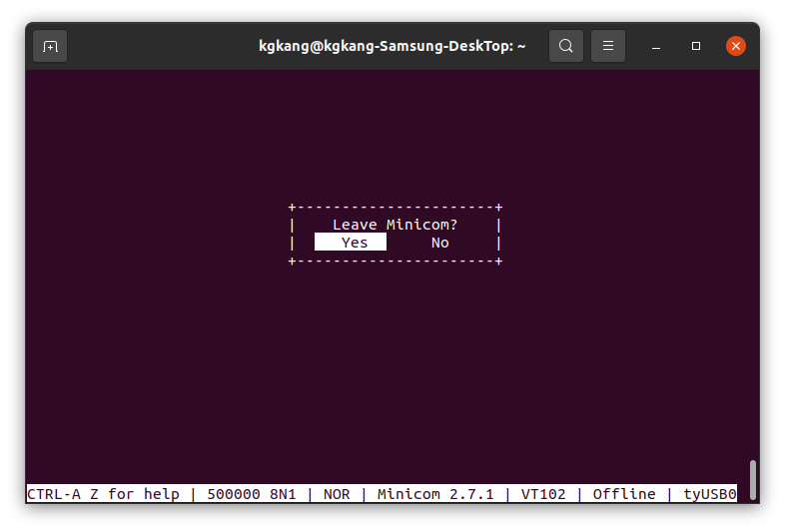
Task: Minimize the terminal window
Action: 656,46
